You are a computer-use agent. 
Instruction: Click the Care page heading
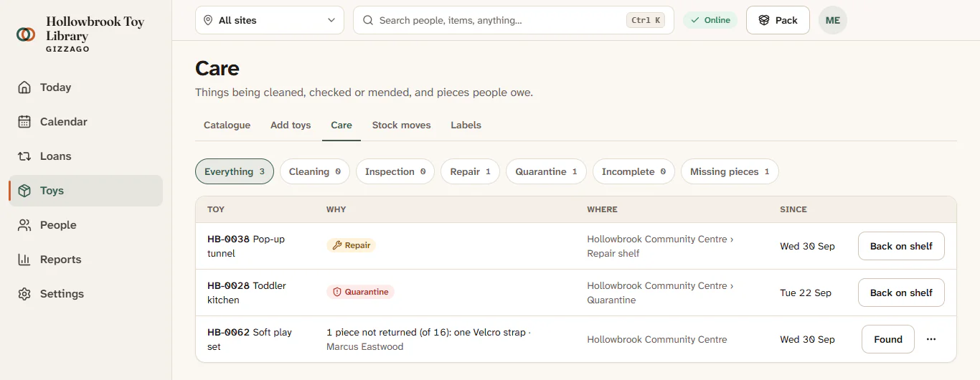217,69
